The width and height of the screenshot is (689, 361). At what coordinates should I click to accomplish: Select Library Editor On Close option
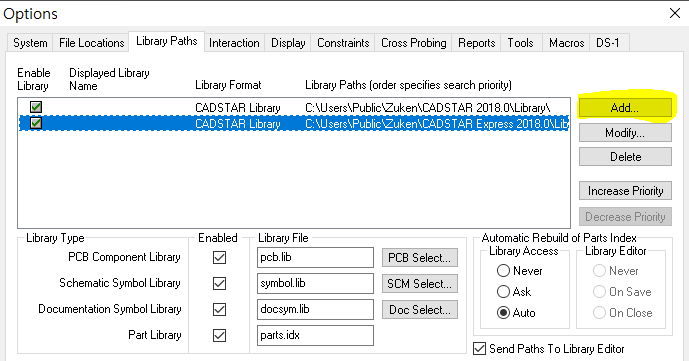[x=599, y=313]
